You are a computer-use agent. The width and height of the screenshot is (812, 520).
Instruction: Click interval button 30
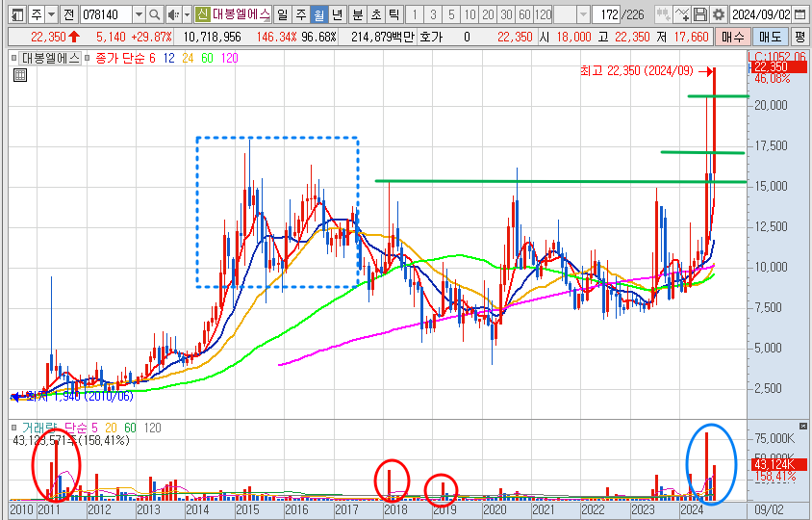tap(506, 14)
